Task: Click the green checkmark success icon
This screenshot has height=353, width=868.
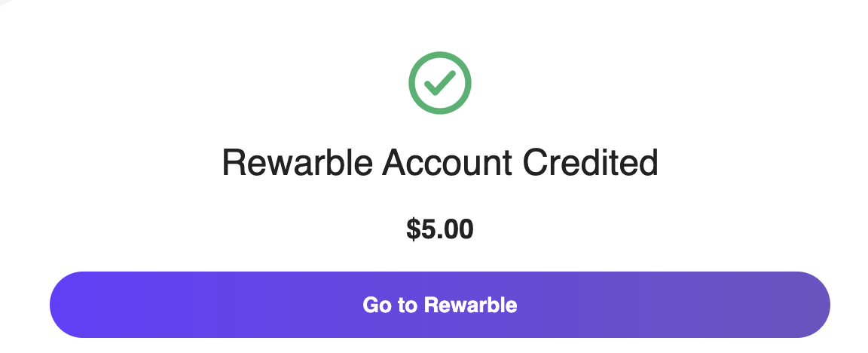Action: (439, 83)
